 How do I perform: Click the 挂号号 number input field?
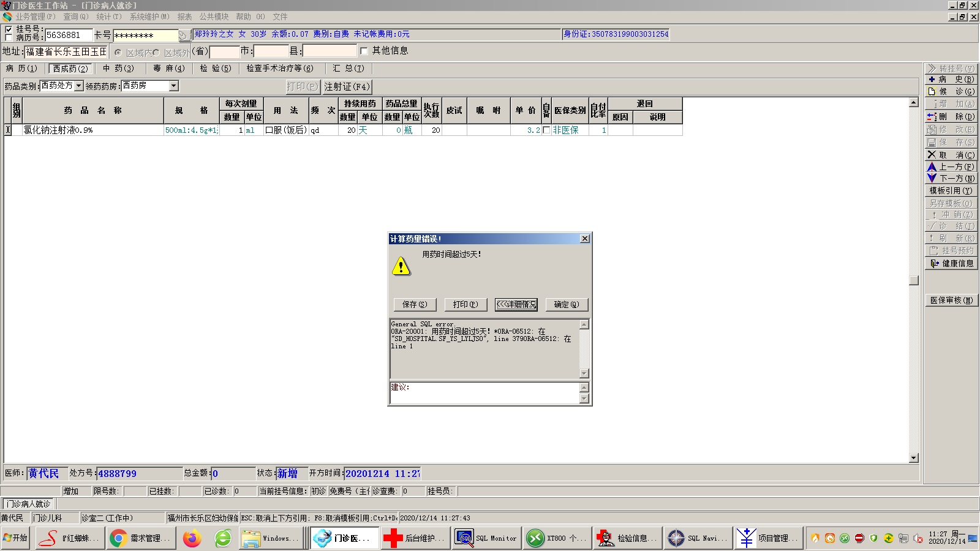69,35
